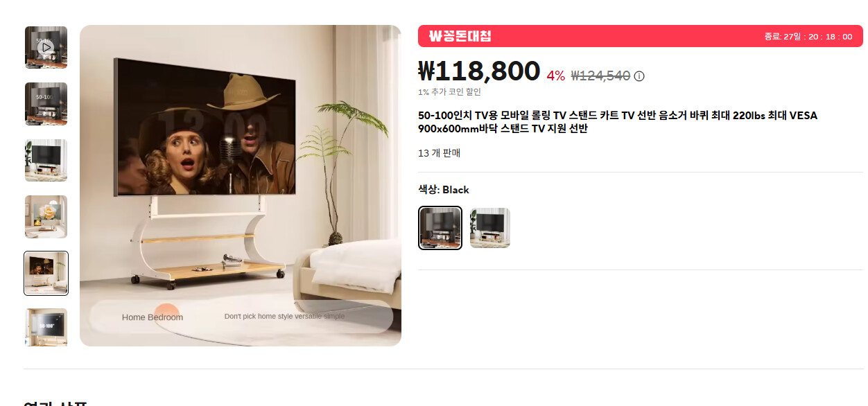Click the 색상: Black label

(x=444, y=190)
